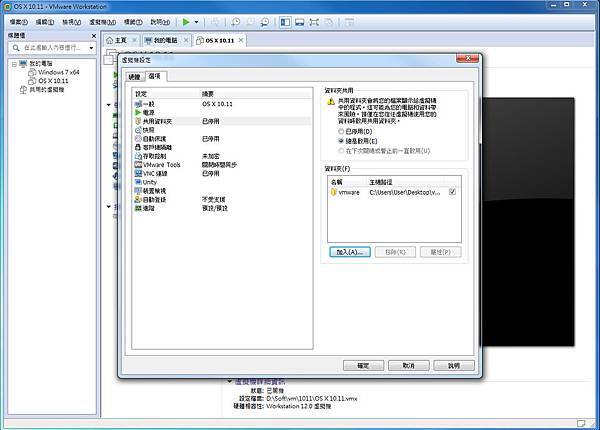
Task: Select the 快照 Snapshots settings row
Action: click(x=222, y=130)
